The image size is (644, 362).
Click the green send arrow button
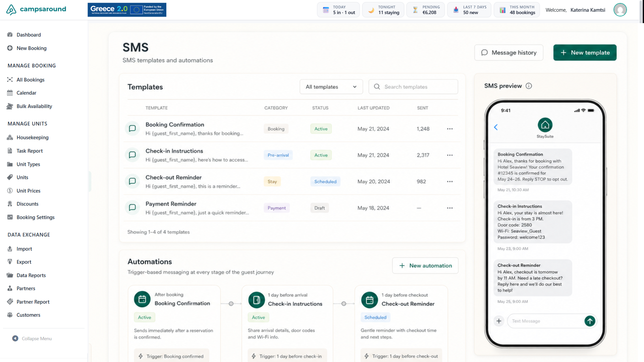click(590, 321)
